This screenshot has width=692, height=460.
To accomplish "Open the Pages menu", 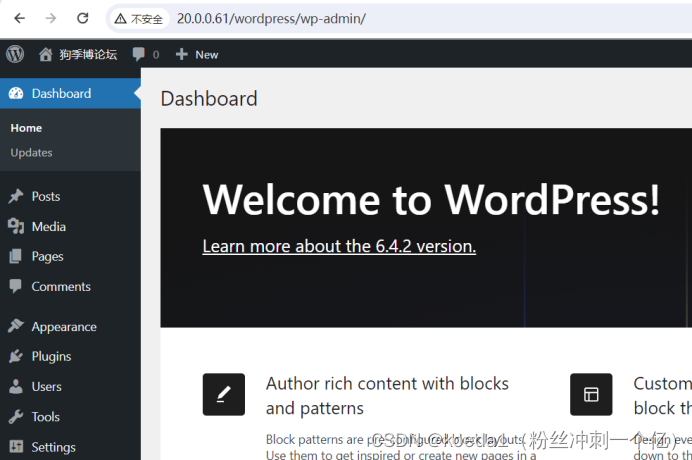I will [47, 256].
